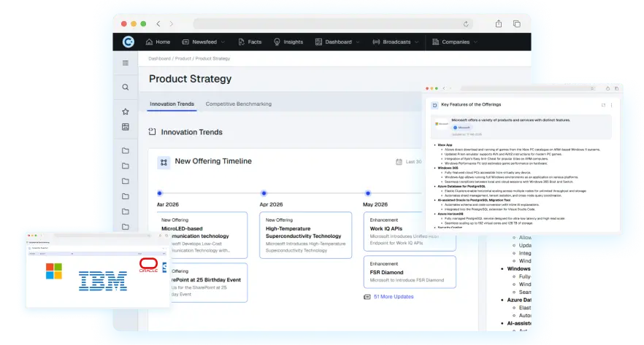
Task: Select the Apr 2026 timeline dot
Action: pyautogui.click(x=264, y=193)
